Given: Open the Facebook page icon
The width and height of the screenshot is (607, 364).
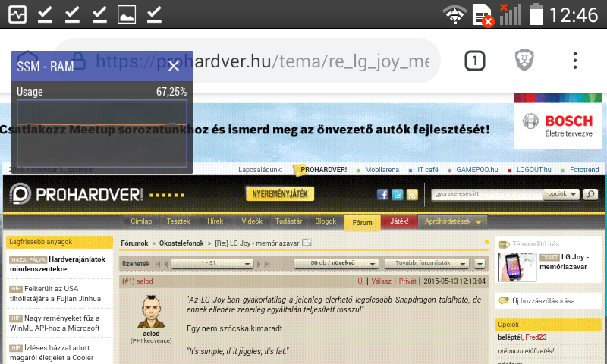Looking at the screenshot, I should click(x=382, y=195).
